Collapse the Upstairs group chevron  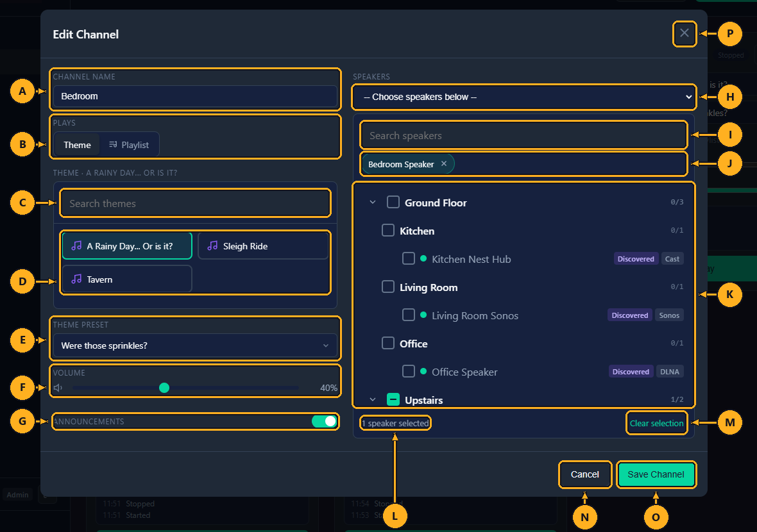(373, 399)
